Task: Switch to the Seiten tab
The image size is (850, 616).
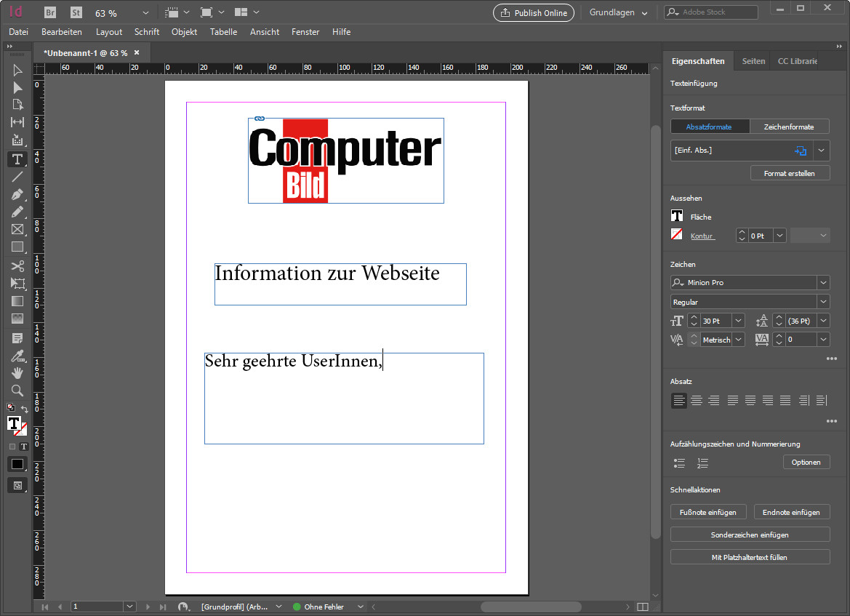Action: [x=753, y=60]
